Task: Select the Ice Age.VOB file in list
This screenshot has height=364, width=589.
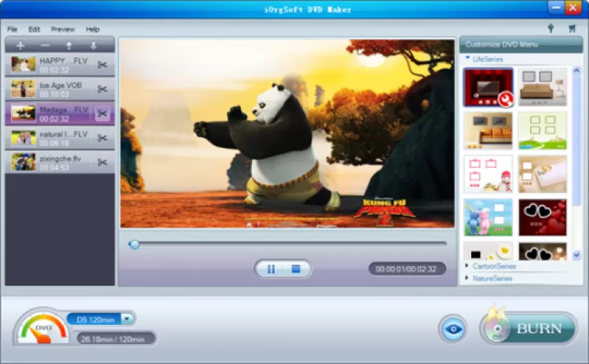Action: point(60,89)
